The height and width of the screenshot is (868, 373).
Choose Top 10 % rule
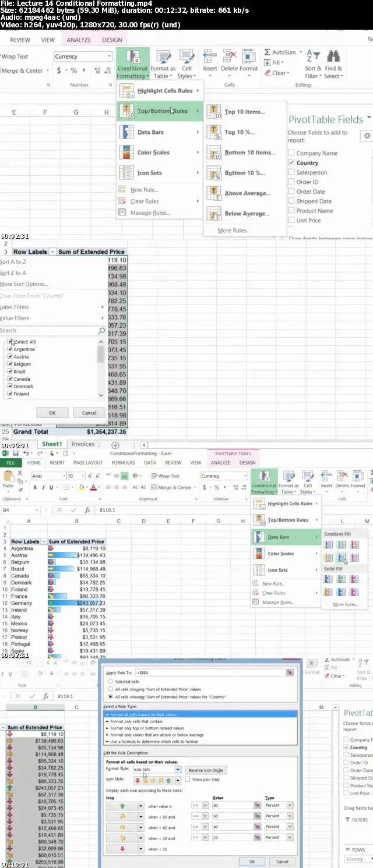[x=245, y=132]
